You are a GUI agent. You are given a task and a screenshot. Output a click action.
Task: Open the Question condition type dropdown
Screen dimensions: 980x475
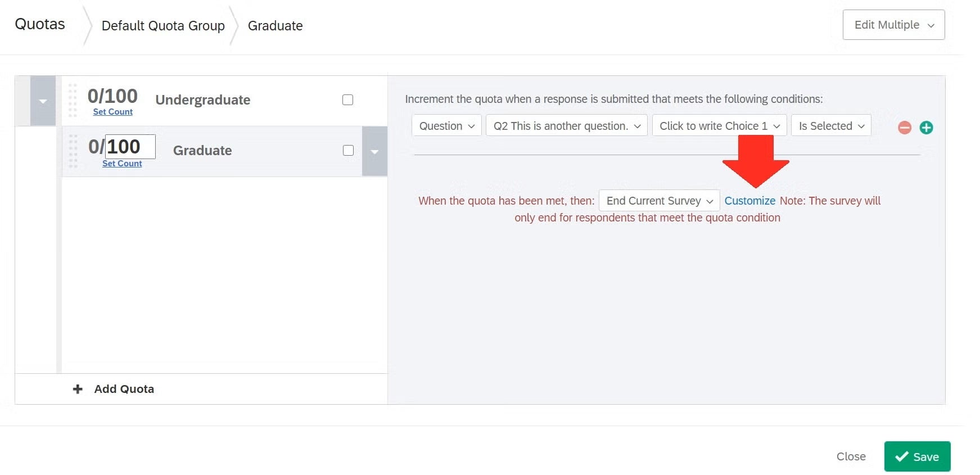click(446, 125)
